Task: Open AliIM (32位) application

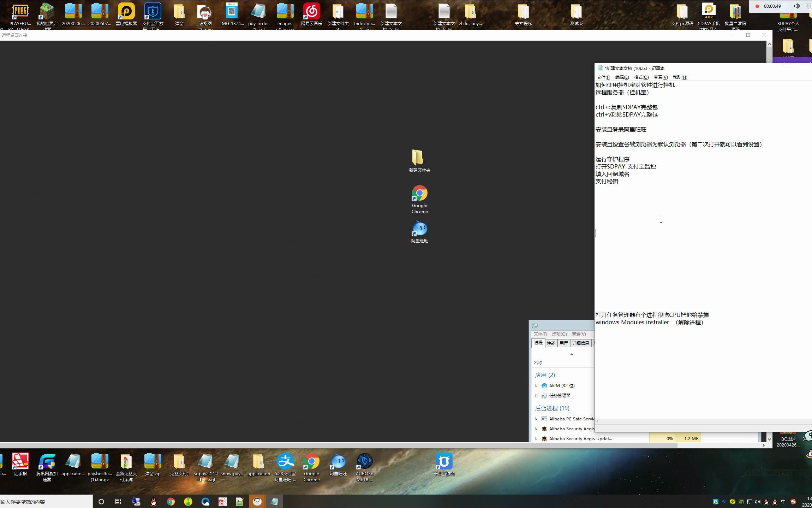Action: click(561, 385)
